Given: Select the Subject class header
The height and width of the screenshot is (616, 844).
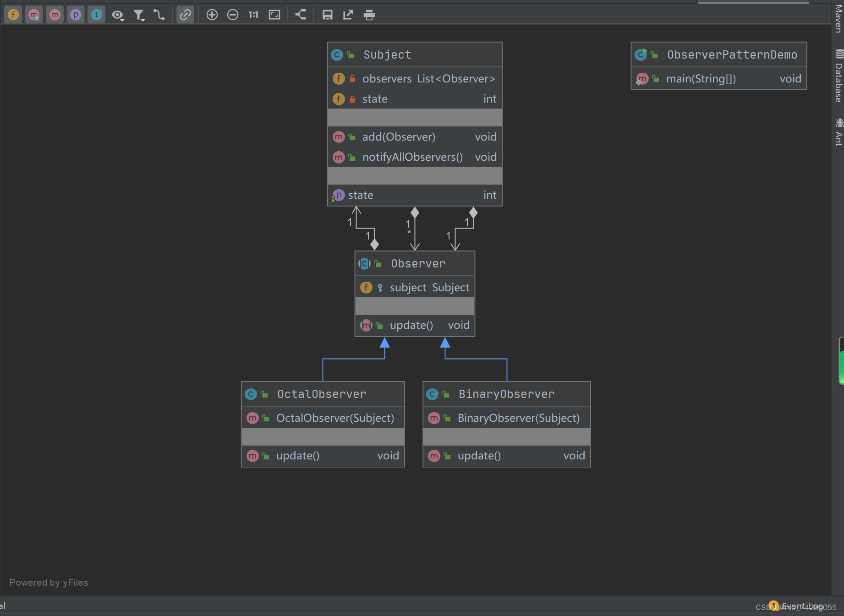Looking at the screenshot, I should click(415, 55).
